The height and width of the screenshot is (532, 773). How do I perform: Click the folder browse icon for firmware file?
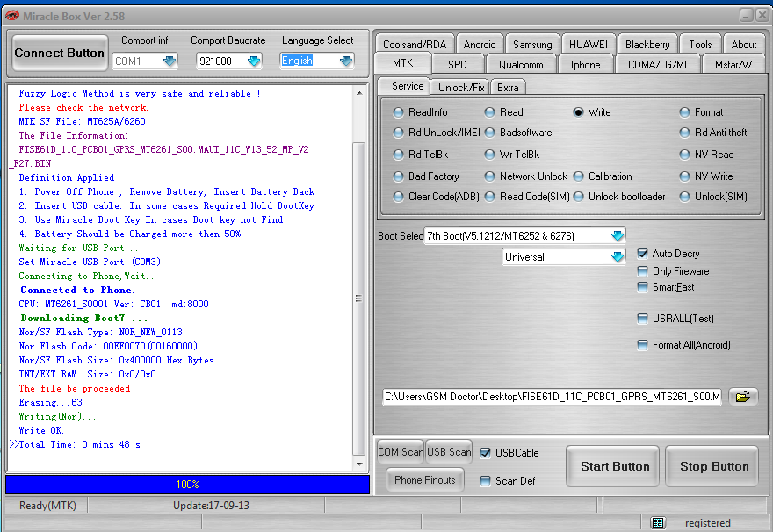coord(742,397)
